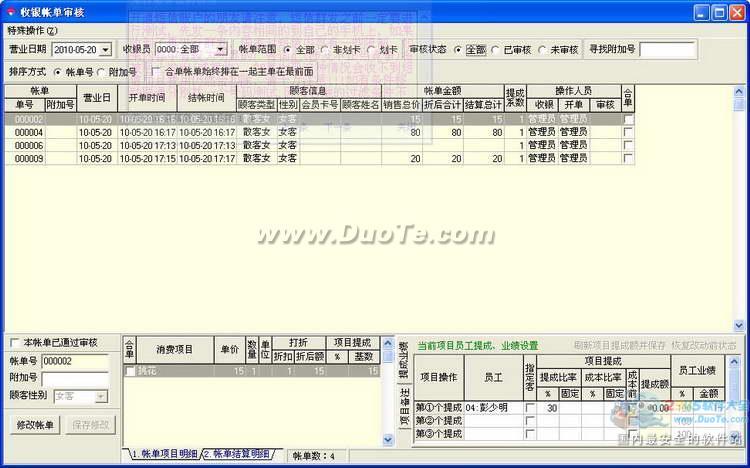The height and width of the screenshot is (468, 750).
Task: Open the 帐单项目明细 tab
Action: [x=164, y=454]
